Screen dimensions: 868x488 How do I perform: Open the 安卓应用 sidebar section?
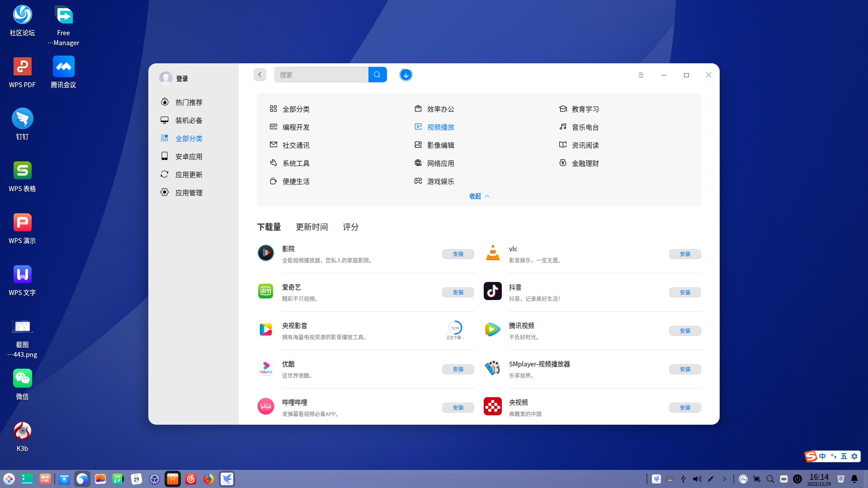point(189,156)
